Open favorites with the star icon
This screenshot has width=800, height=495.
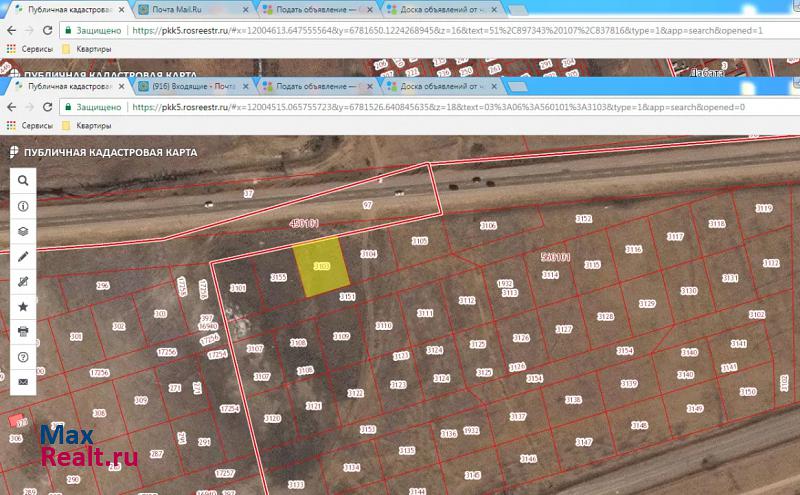23,306
